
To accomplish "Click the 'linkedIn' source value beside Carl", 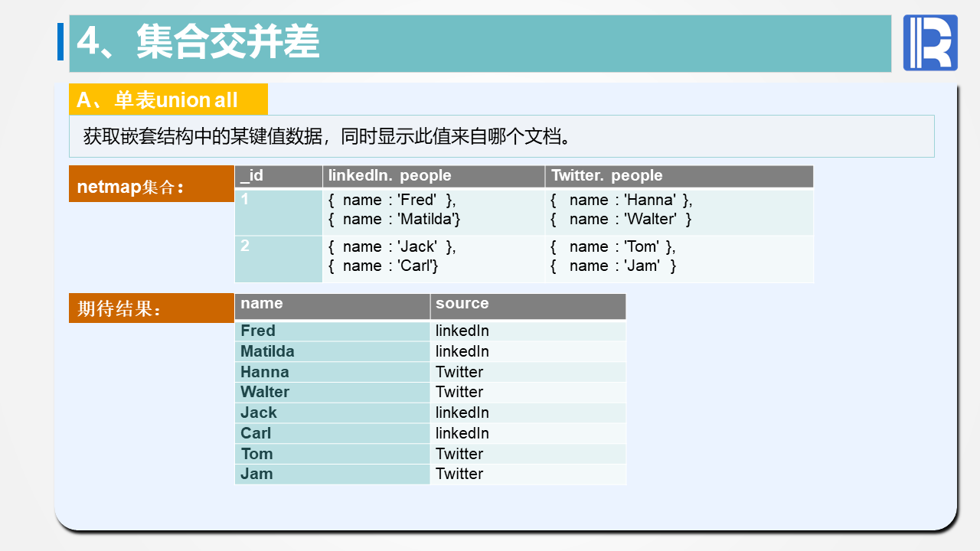I will click(x=462, y=433).
